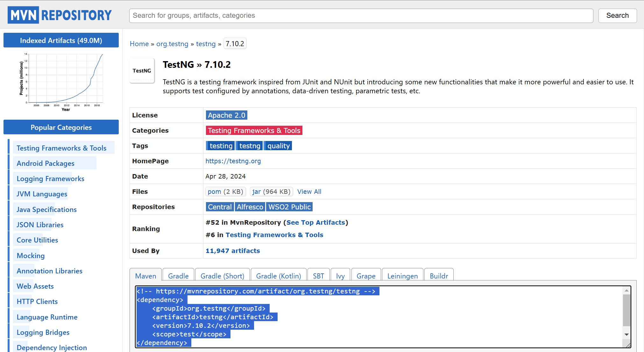This screenshot has height=352, width=644.
Task: Open Apache 2.0 license tag
Action: (x=227, y=115)
